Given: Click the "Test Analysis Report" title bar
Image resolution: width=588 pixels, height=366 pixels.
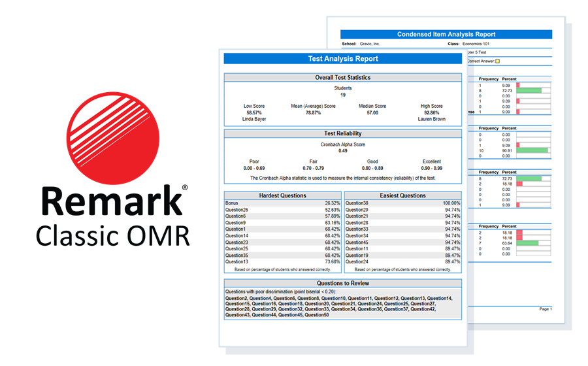Looking at the screenshot, I should click(343, 59).
